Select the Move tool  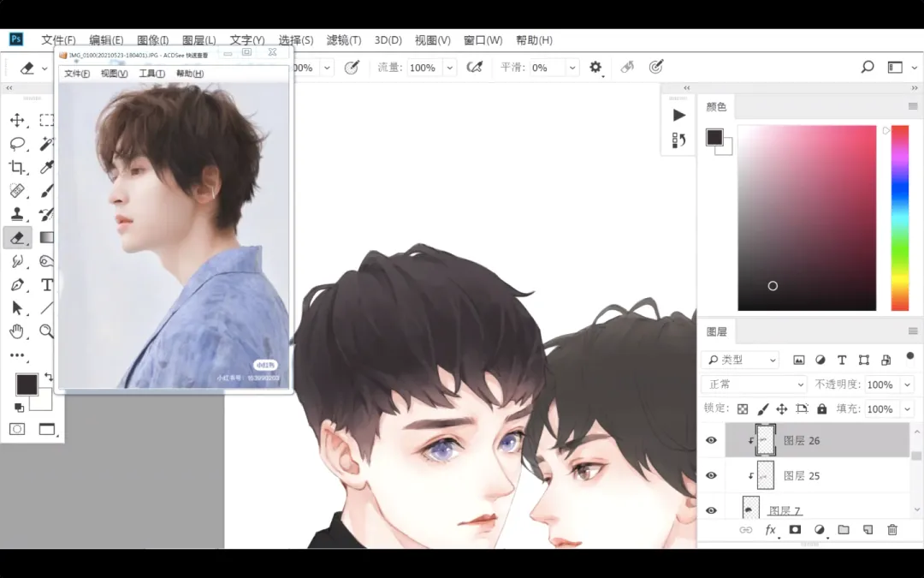(x=17, y=120)
